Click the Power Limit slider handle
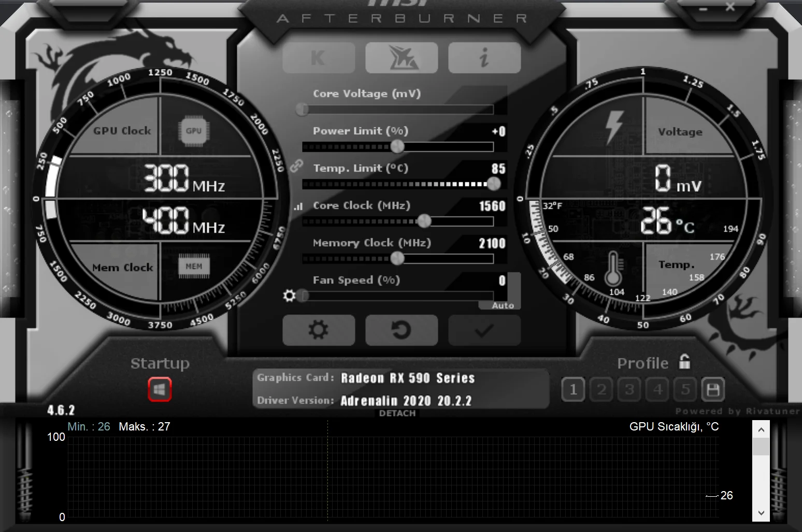The image size is (802, 532). pos(397,147)
